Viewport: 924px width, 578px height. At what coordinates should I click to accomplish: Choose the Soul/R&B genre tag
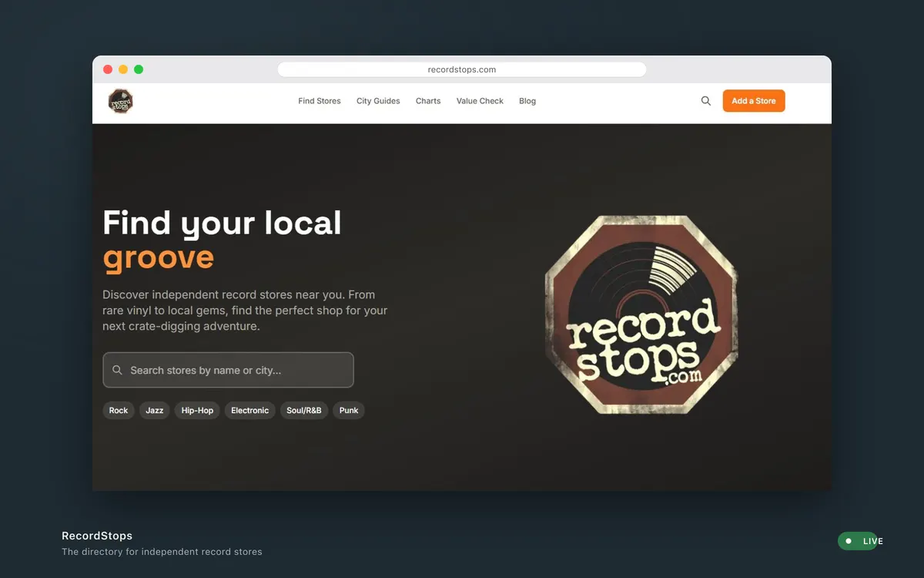point(304,410)
